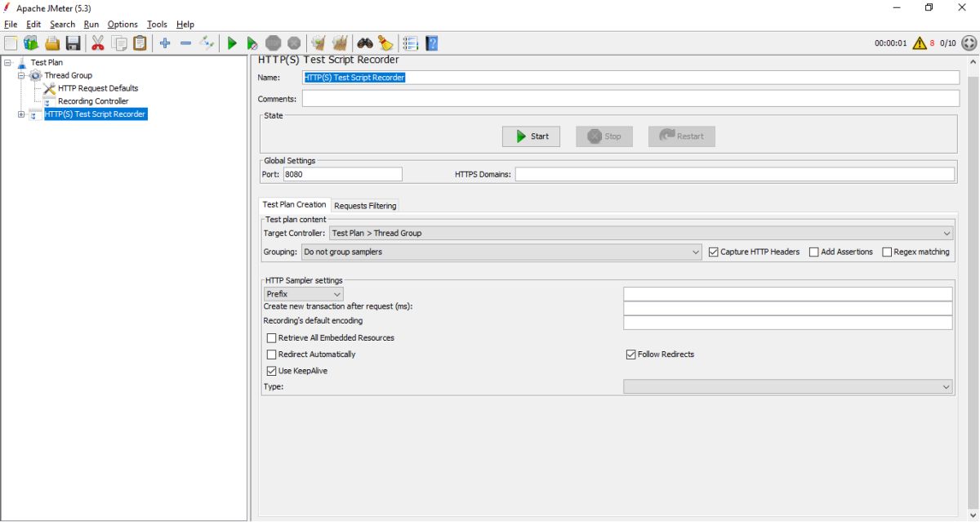Click the HTTPS Domains input field

(734, 174)
